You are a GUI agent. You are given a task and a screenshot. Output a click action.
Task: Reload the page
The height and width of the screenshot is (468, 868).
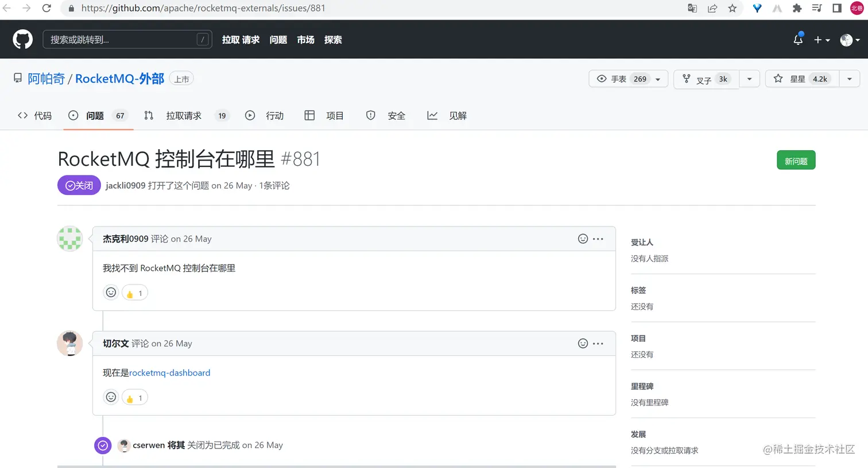pyautogui.click(x=46, y=8)
